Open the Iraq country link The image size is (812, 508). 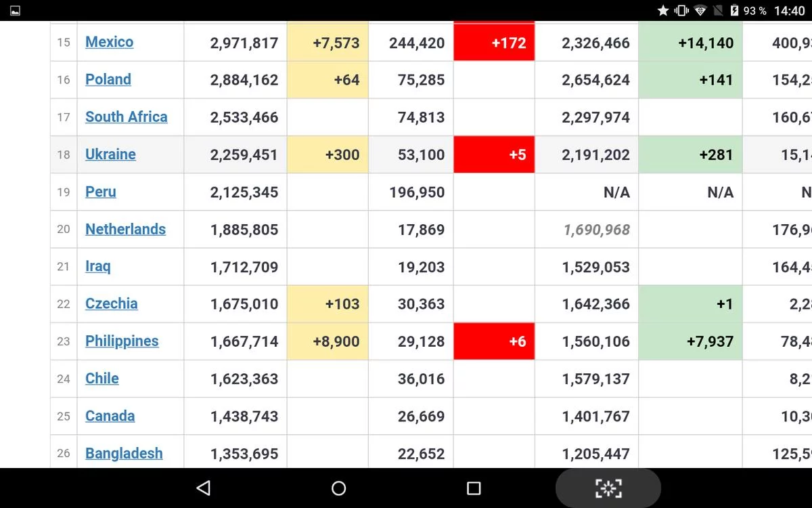(98, 266)
